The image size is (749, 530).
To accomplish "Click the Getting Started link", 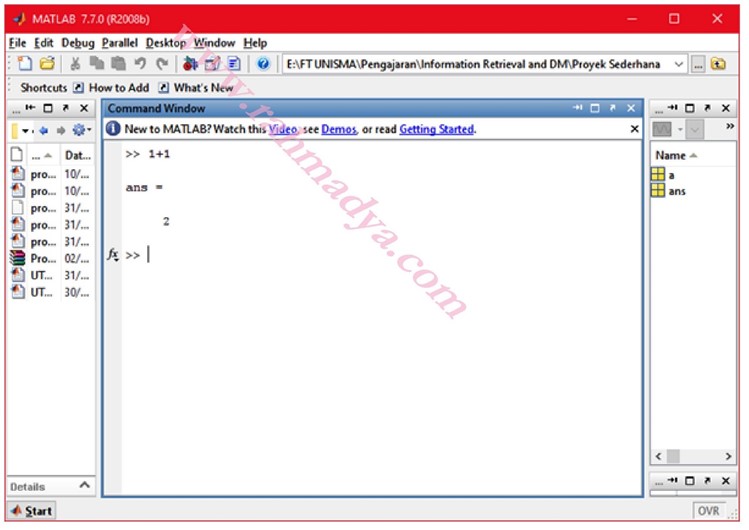I will (x=436, y=129).
